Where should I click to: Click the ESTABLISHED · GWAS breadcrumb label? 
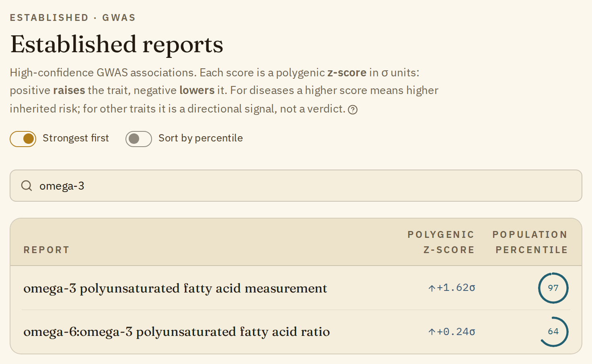pyautogui.click(x=73, y=18)
